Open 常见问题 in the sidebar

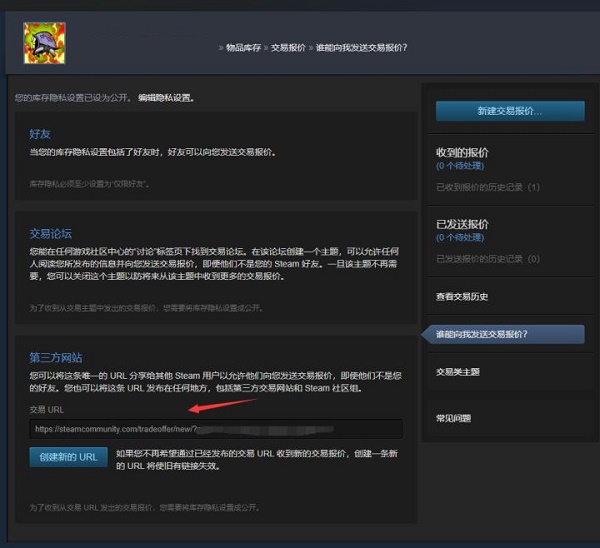click(x=454, y=417)
